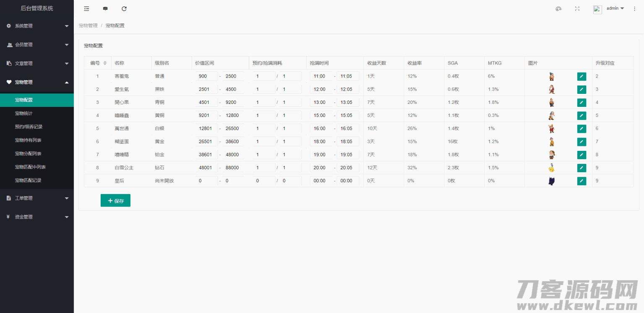
Task: Click edit pencil for 害羞鬼 image
Action: point(582,76)
